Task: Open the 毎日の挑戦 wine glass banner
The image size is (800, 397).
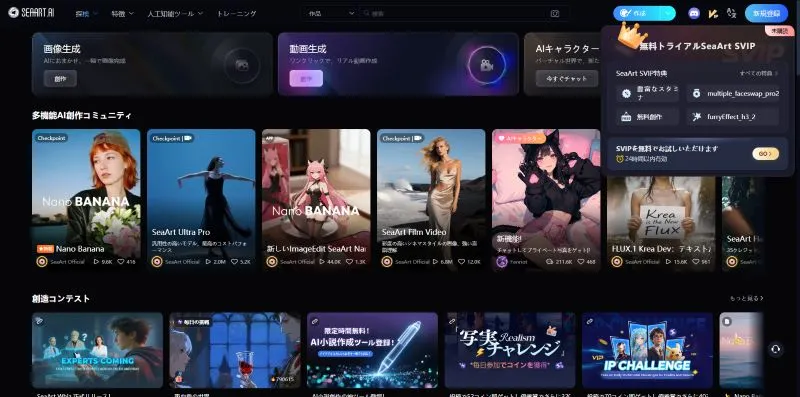Action: click(x=235, y=350)
